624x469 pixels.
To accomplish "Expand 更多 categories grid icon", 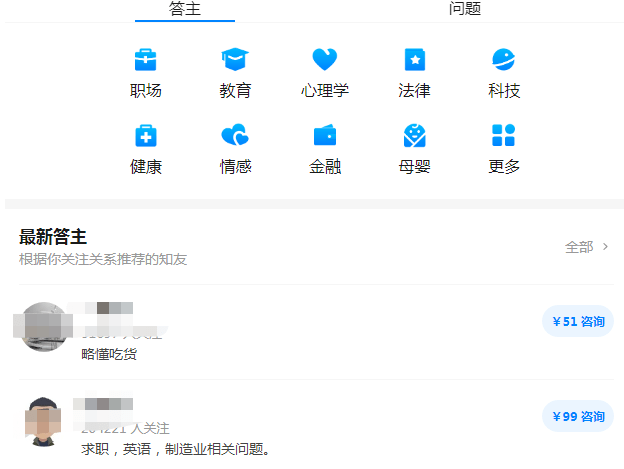I will [503, 135].
